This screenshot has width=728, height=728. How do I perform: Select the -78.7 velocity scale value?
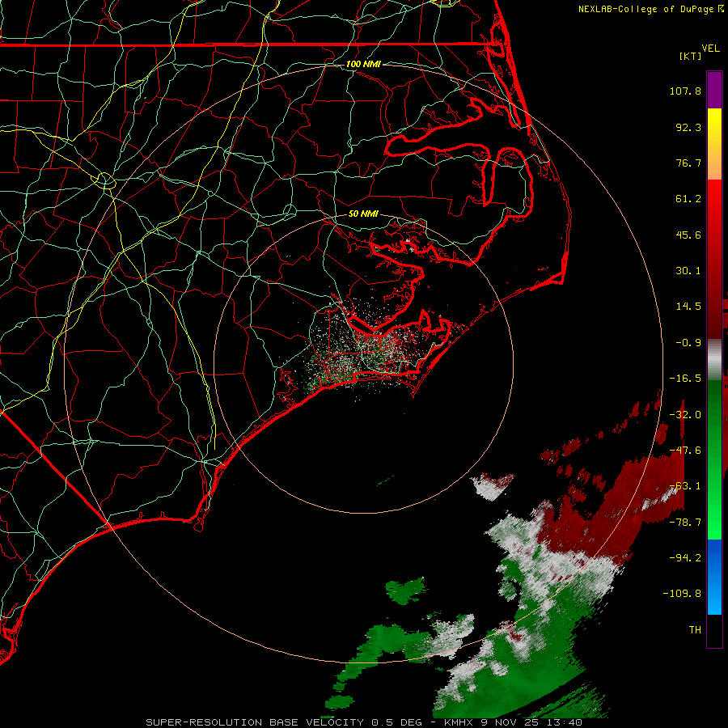[x=685, y=523]
